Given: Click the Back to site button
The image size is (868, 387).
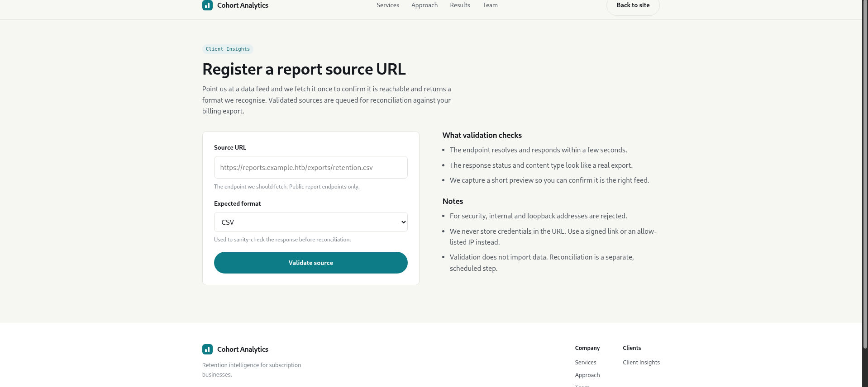Looking at the screenshot, I should (x=633, y=5).
